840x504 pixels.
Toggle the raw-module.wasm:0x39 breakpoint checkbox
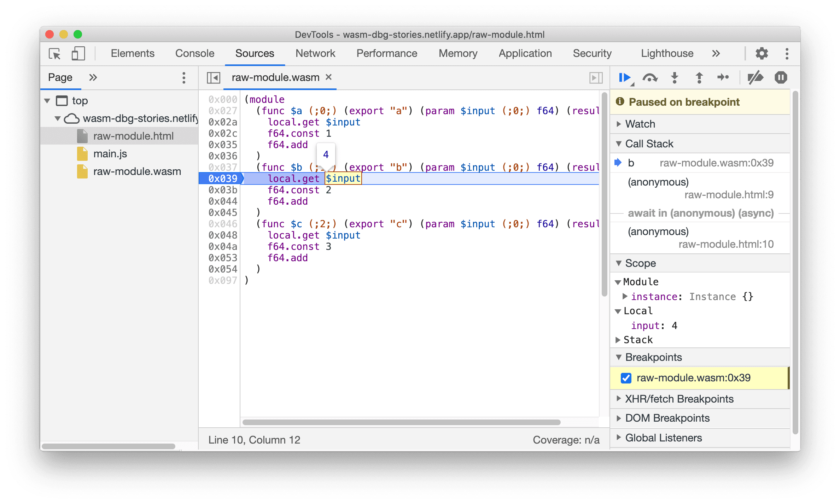pyautogui.click(x=626, y=377)
